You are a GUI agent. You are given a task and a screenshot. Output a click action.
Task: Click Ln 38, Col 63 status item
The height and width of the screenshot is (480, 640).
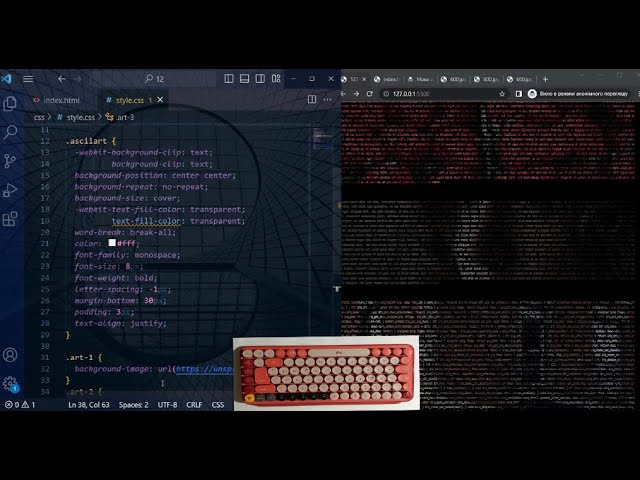(89, 405)
